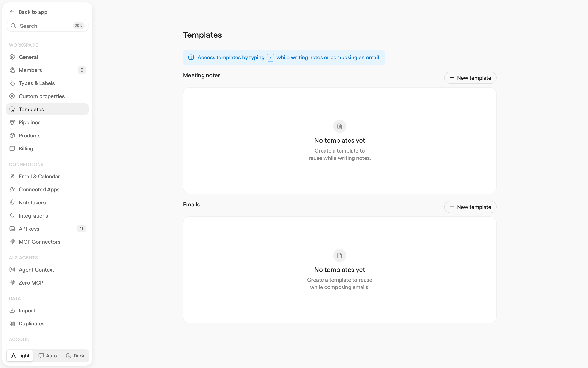Switch to Light theme

coord(20,356)
